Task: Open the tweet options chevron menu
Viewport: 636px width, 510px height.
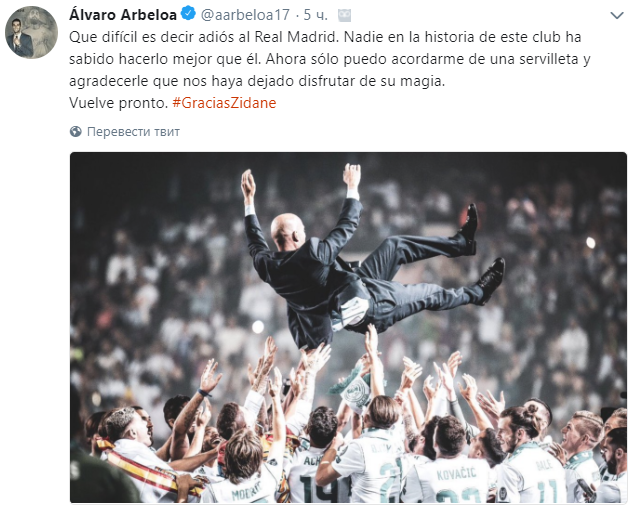Action: coord(617,16)
